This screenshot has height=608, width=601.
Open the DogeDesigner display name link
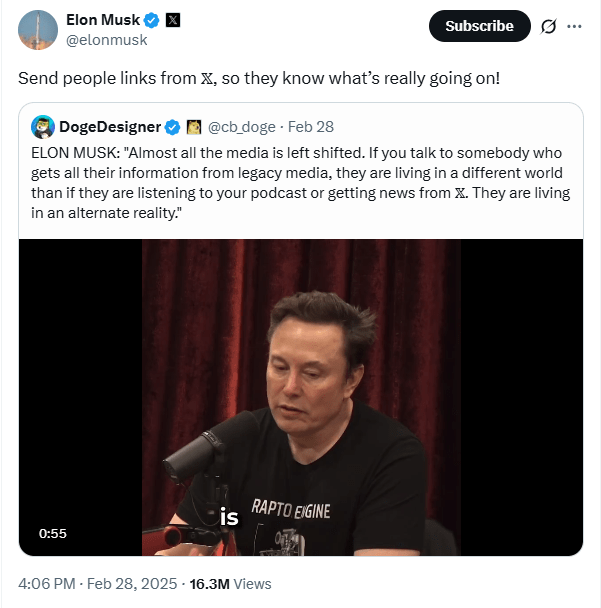point(110,127)
